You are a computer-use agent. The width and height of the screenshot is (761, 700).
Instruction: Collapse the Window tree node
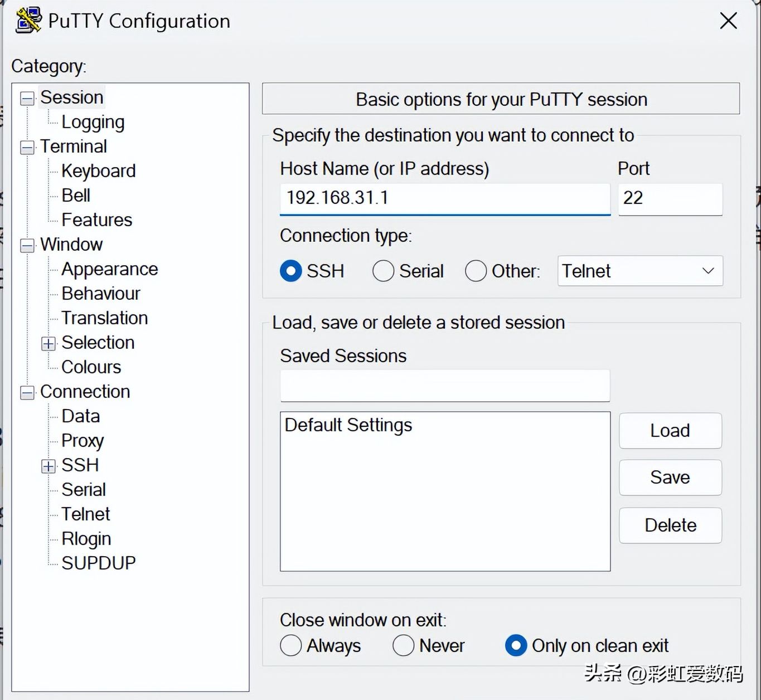27,246
